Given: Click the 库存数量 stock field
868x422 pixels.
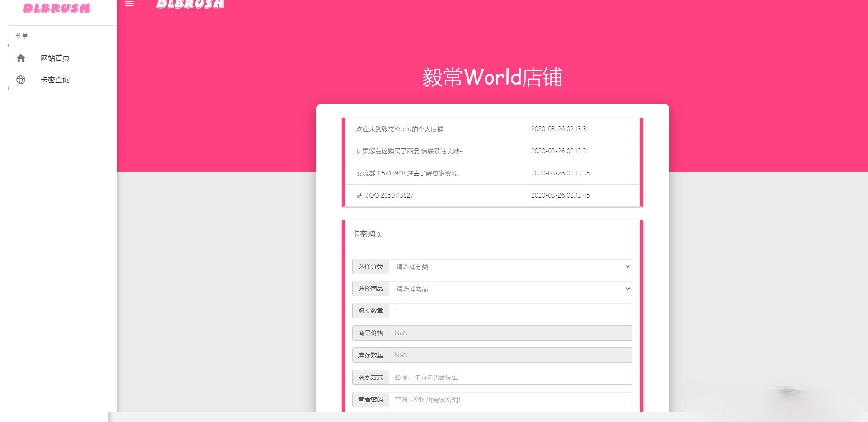Looking at the screenshot, I should pyautogui.click(x=510, y=355).
